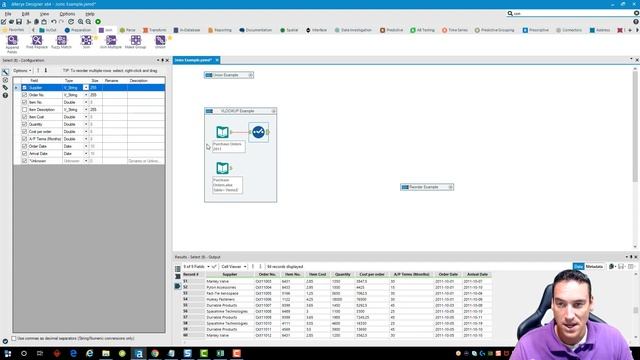Select the Union tool in the palette
Viewport: 640px width, 360px height.
pyautogui.click(x=160, y=42)
